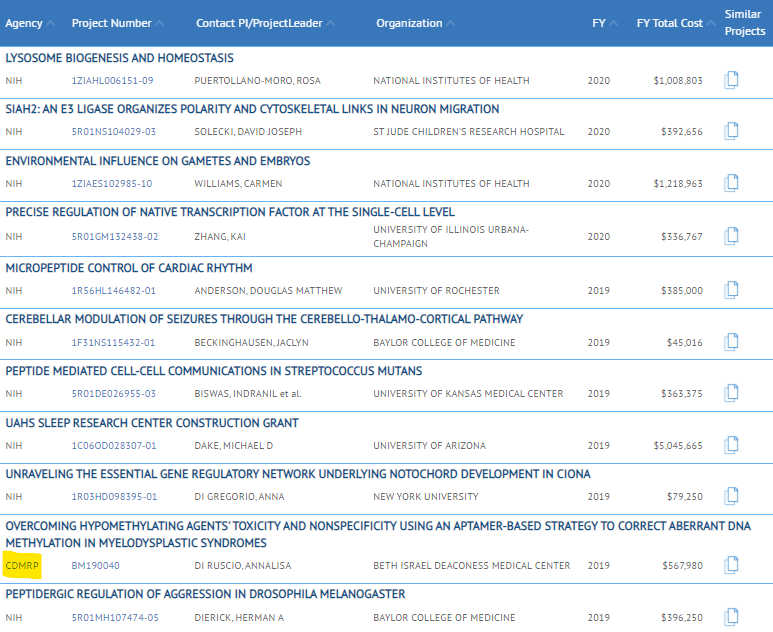The height and width of the screenshot is (632, 773).
Task: Click the Similar Projects column header
Action: pyautogui.click(x=745, y=23)
